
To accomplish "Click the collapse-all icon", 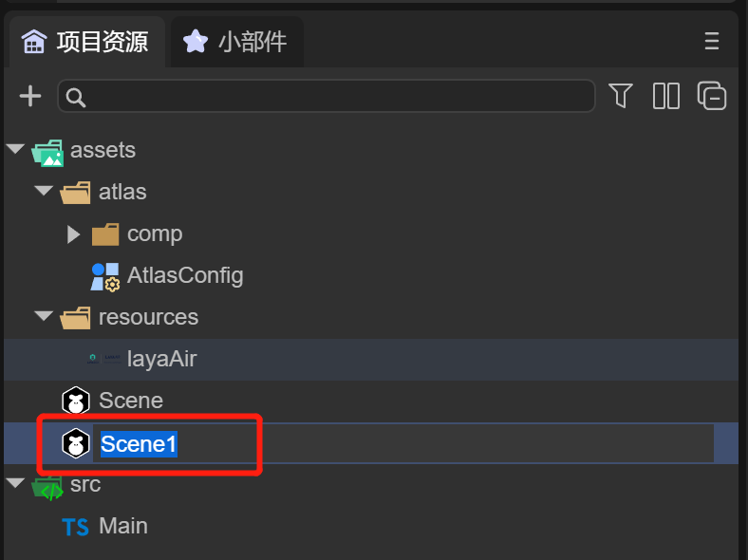I will [712, 96].
